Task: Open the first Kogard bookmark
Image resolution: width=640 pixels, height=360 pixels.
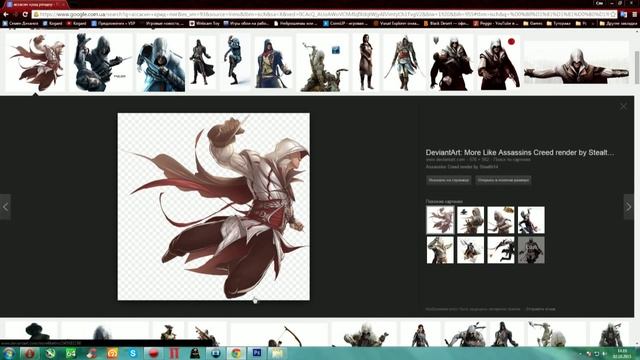Action: point(52,24)
